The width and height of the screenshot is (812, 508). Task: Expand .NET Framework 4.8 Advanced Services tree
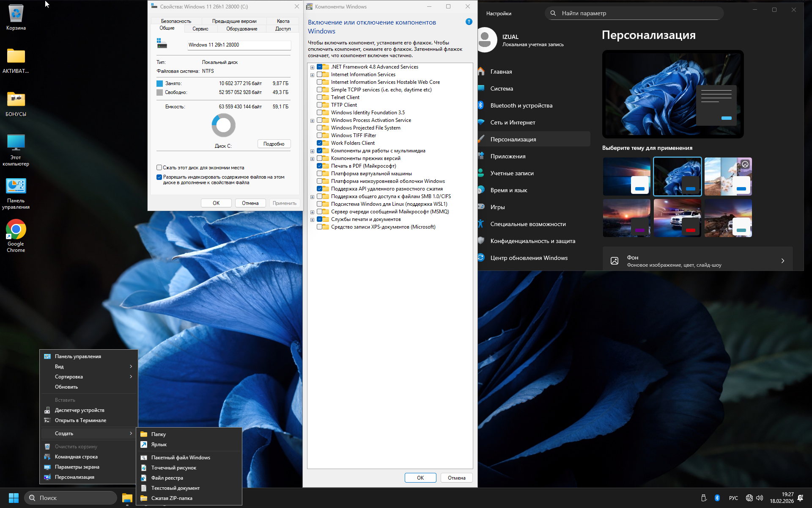[x=312, y=67]
